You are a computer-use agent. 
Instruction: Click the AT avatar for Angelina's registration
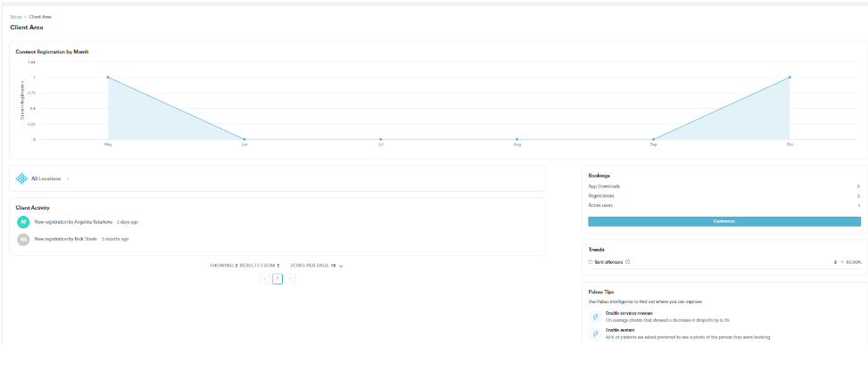coord(24,221)
